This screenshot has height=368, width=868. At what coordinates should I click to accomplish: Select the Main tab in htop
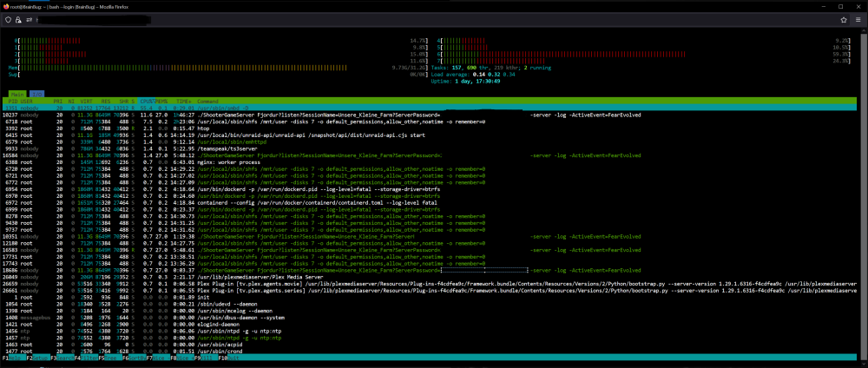[18, 95]
